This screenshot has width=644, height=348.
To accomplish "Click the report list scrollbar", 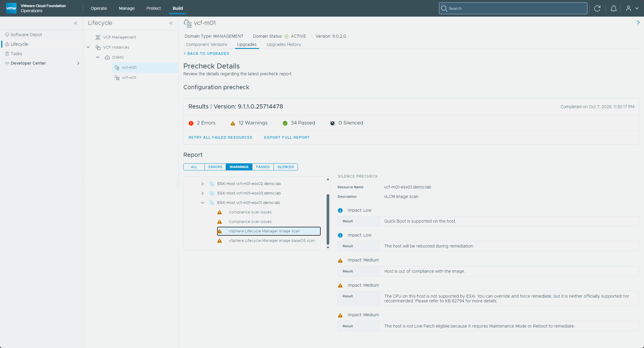I will pyautogui.click(x=328, y=219).
